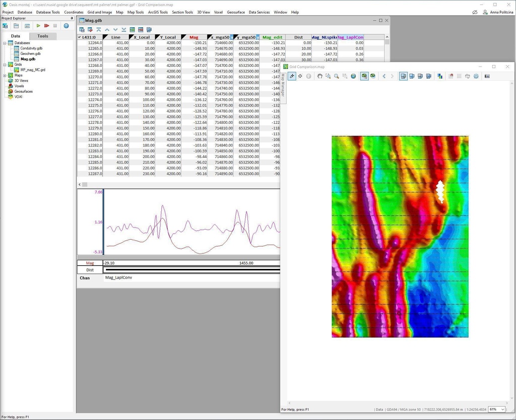This screenshot has height=420, width=516.
Task: Open Help in Project Explorer toolbar
Action: pos(66,26)
